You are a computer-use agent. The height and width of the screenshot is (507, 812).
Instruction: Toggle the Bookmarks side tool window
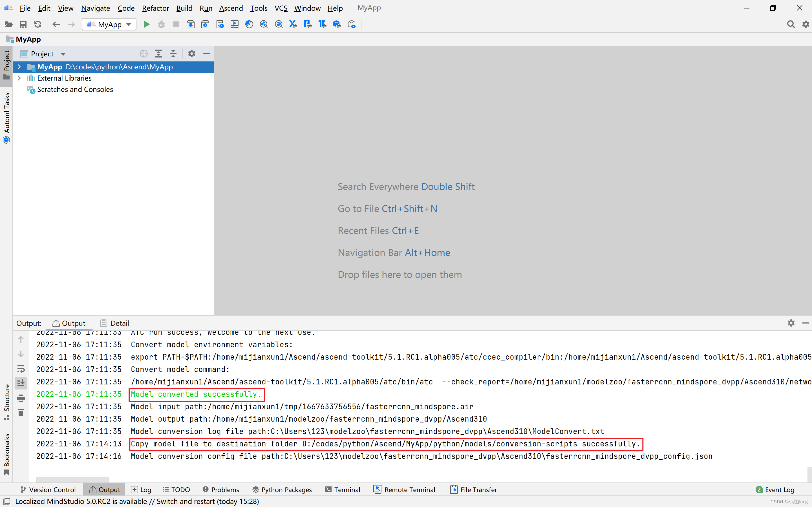pos(6,454)
